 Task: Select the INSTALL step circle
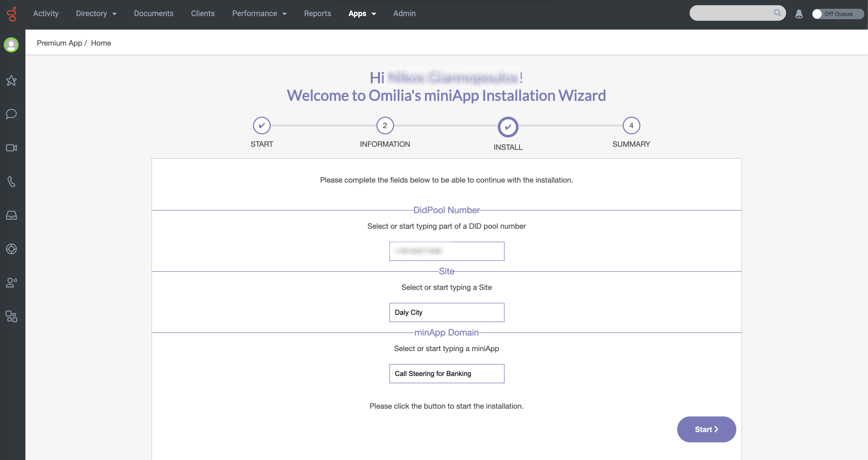[x=508, y=127]
